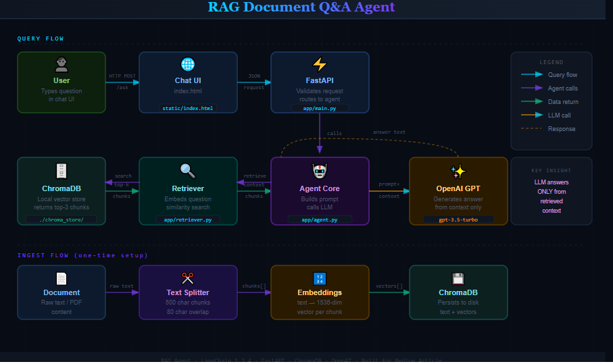Click the Agent Core robot icon
This screenshot has height=364, width=613.
tap(320, 171)
